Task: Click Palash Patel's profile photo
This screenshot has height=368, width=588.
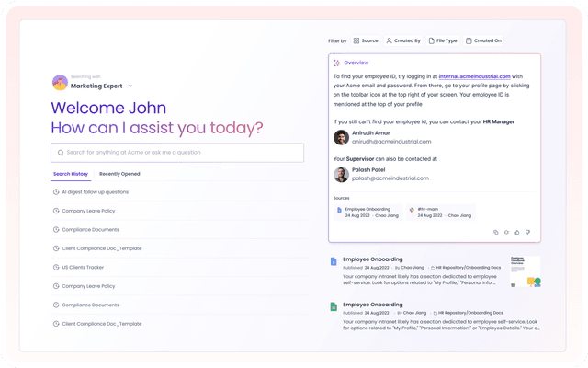Action: coord(341,175)
